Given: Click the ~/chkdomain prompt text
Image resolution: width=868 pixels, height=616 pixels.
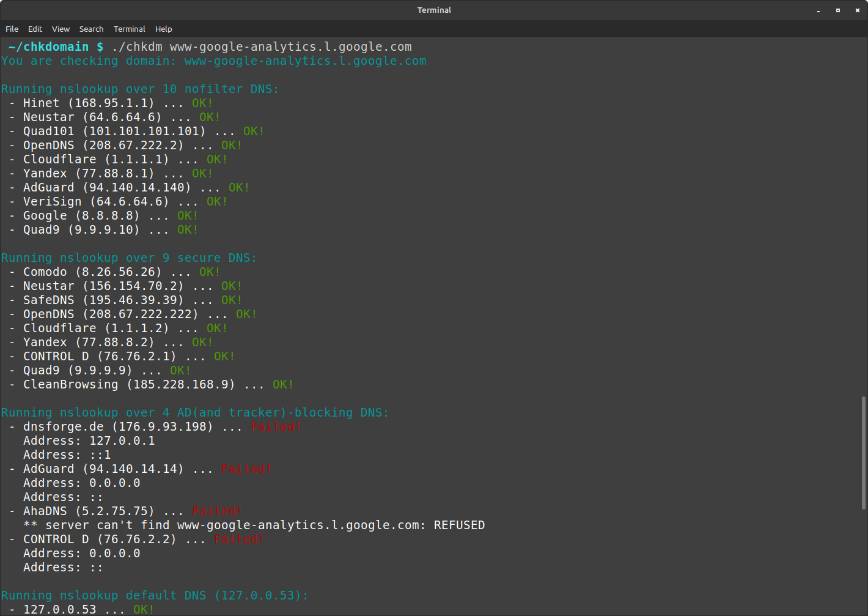Looking at the screenshot, I should tap(56, 46).
